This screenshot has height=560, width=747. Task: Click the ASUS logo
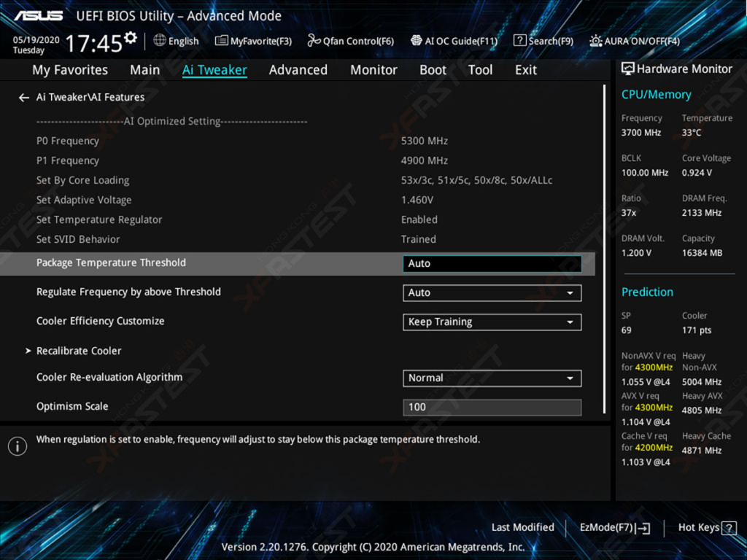click(x=39, y=16)
